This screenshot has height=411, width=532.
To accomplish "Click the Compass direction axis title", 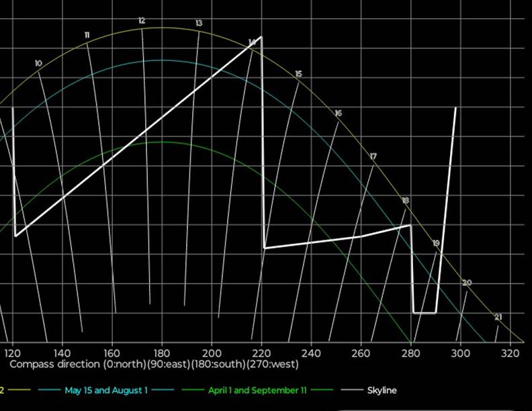I will point(154,365).
